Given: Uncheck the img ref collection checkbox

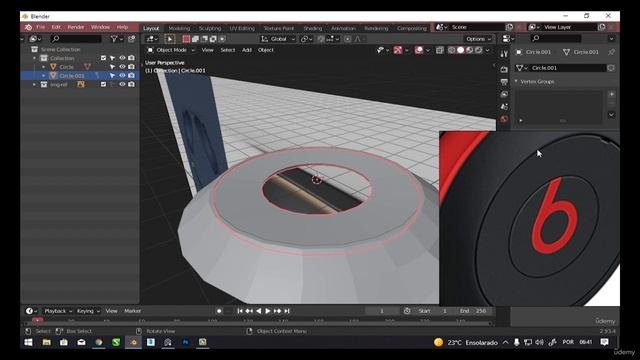Looking at the screenshot, I should [103, 84].
